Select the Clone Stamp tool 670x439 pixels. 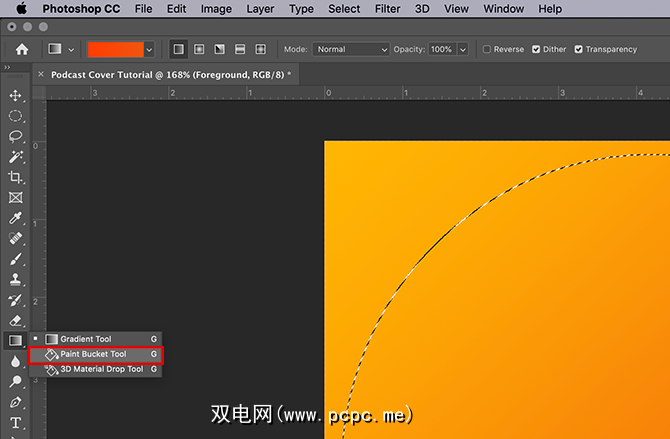tap(15, 279)
